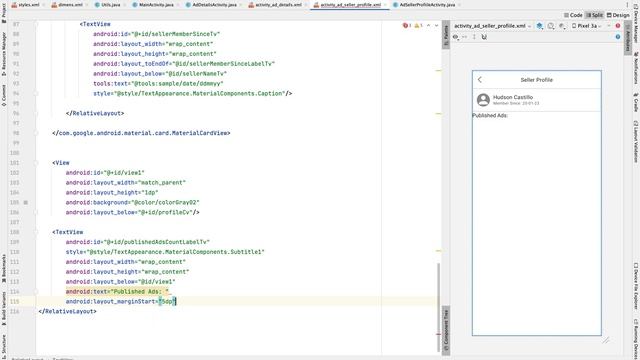Fold the TextView tag on line 108
The width and height of the screenshot is (640, 360).
click(36, 232)
